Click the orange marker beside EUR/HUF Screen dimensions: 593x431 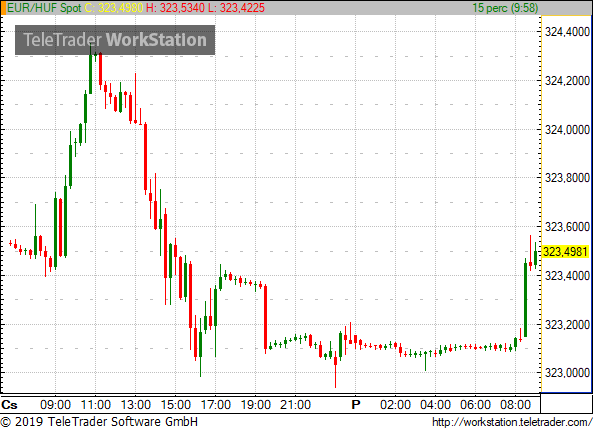pos(3,8)
